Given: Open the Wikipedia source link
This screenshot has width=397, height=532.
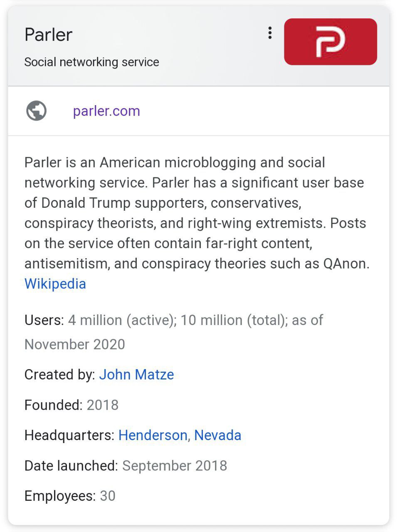Looking at the screenshot, I should (55, 284).
